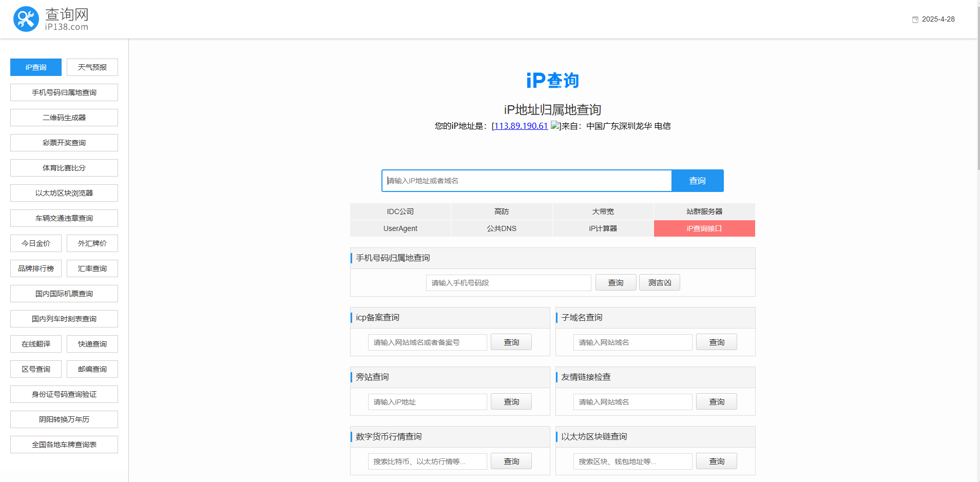Image resolution: width=980 pixels, height=482 pixels.
Task: Open 手机号码归属地查询 from the sidebar
Action: pos(64,92)
